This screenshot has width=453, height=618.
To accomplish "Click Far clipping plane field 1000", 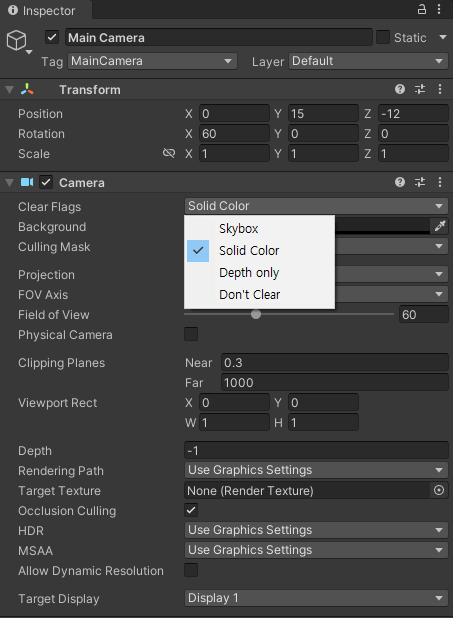I will click(335, 383).
